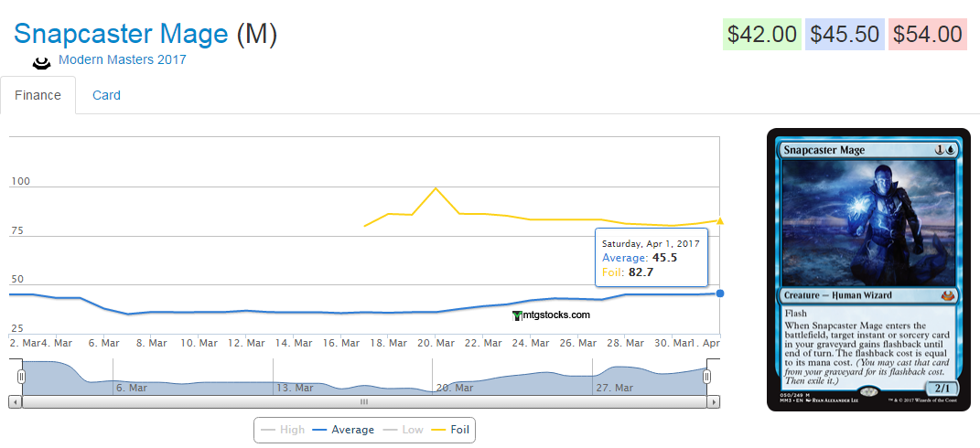Click the blue Average data point marker
This screenshot has width=980, height=448.
(720, 293)
